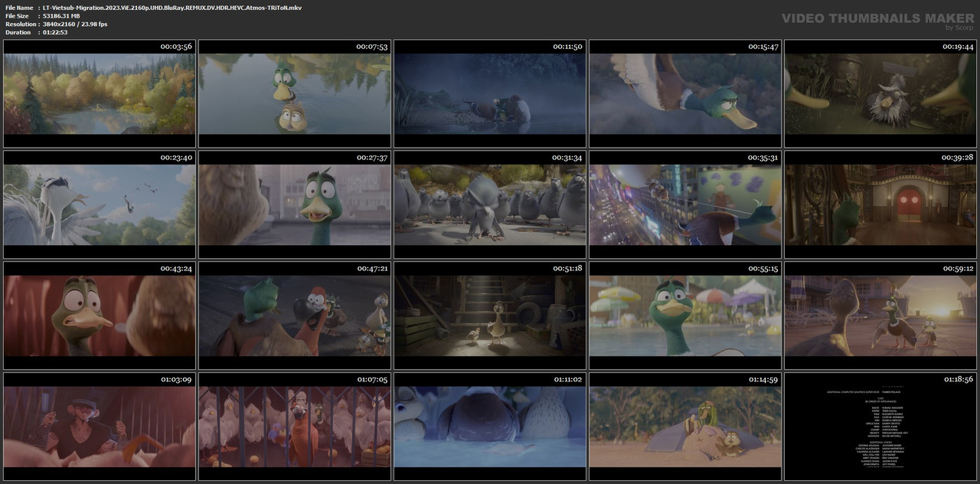Select the pigeons frame at 00:31:34
Image resolution: width=980 pixels, height=484 pixels.
[x=490, y=204]
